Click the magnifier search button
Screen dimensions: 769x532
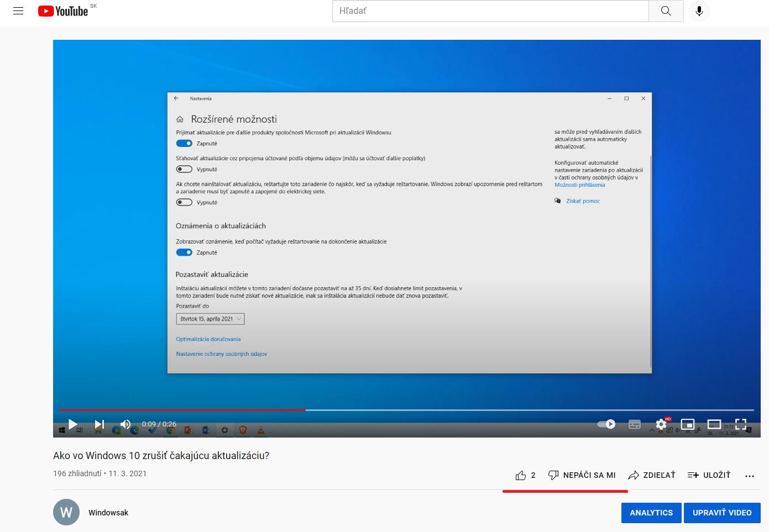[666, 11]
